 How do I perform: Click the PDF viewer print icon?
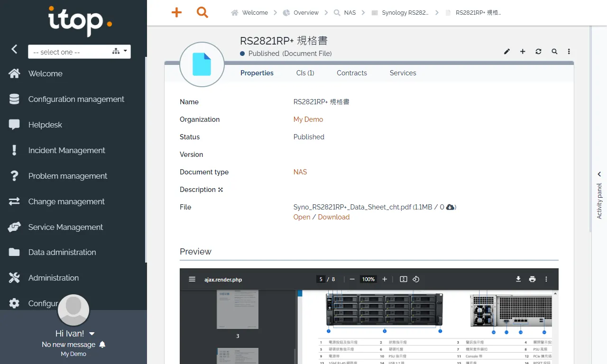click(x=532, y=279)
